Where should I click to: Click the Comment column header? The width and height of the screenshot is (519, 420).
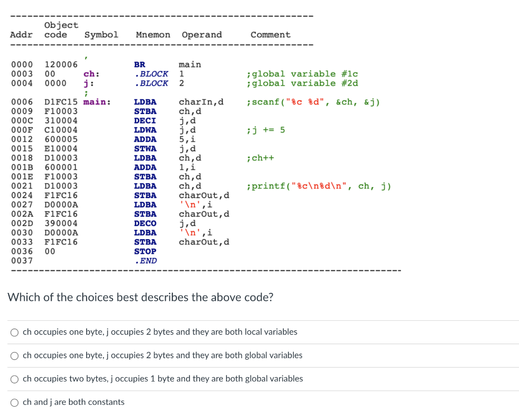coord(270,34)
